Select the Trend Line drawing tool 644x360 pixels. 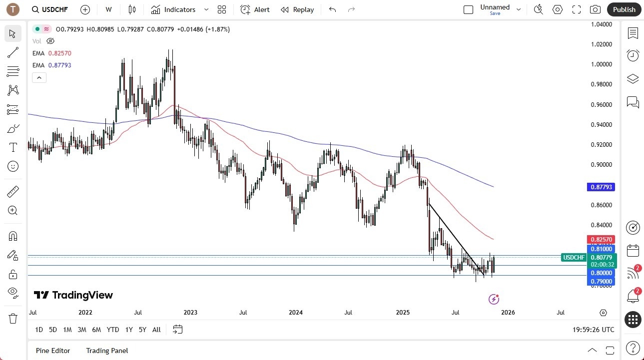click(x=12, y=52)
